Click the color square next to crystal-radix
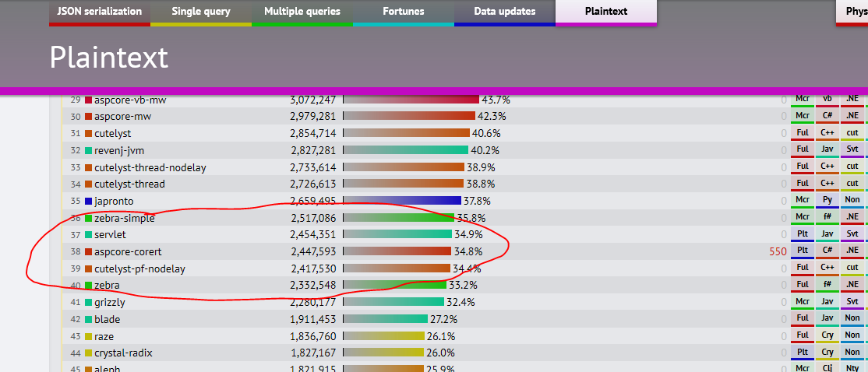 [x=88, y=353]
